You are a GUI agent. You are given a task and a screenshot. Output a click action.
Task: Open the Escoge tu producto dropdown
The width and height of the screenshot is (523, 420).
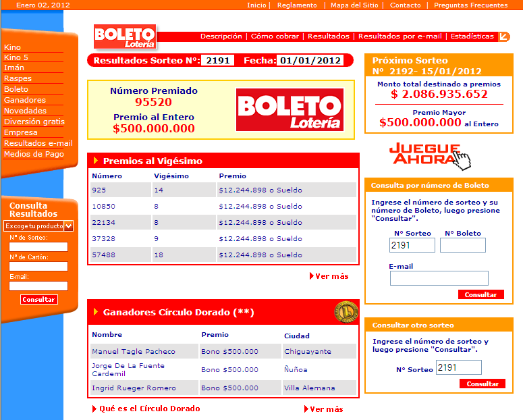click(38, 226)
